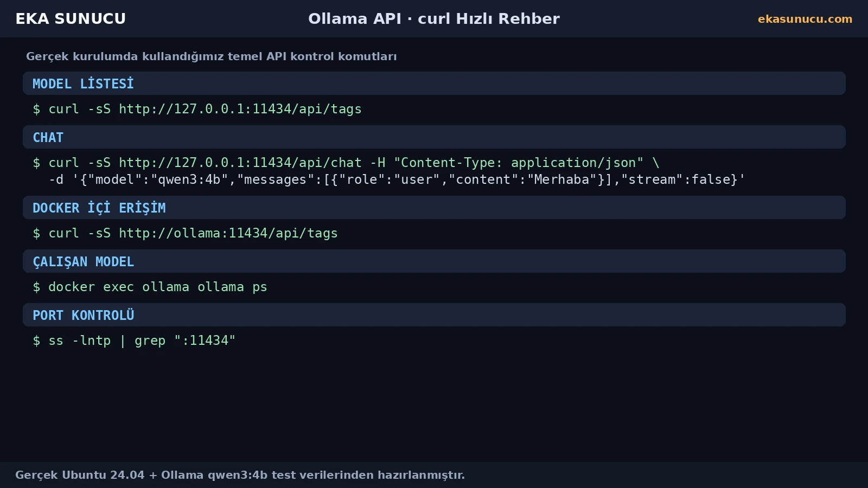The image size is (868, 488).
Task: Click the curl api/tags localhost command
Action: click(197, 109)
